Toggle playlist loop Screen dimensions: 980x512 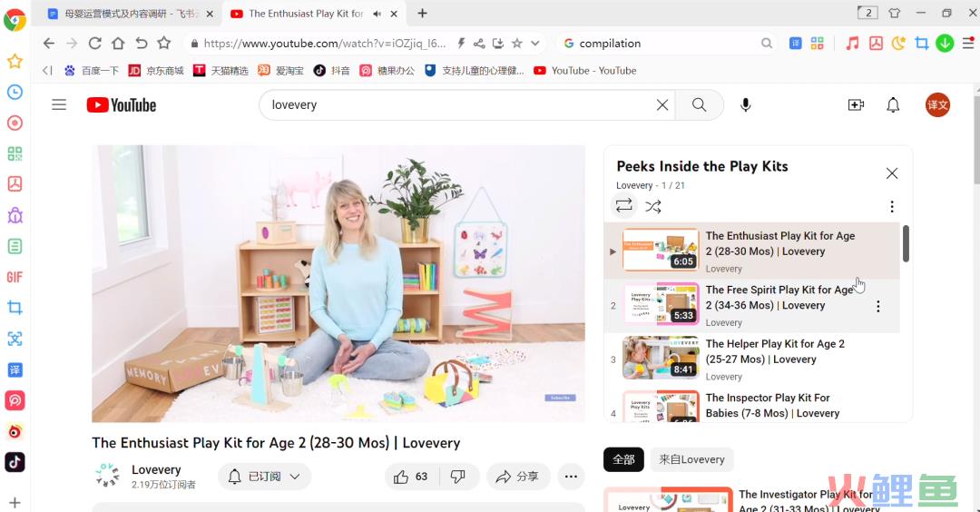(x=623, y=206)
